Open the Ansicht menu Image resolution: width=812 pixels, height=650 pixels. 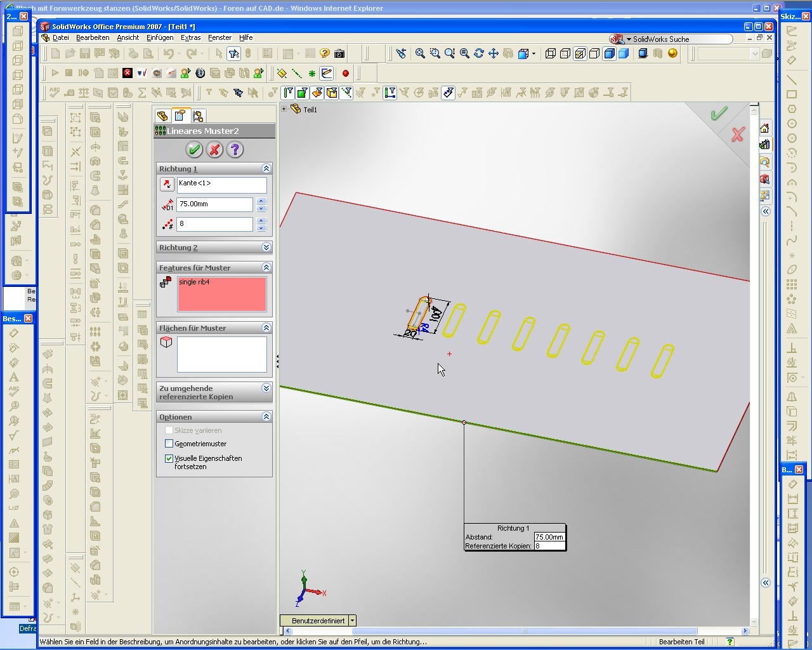click(x=128, y=37)
